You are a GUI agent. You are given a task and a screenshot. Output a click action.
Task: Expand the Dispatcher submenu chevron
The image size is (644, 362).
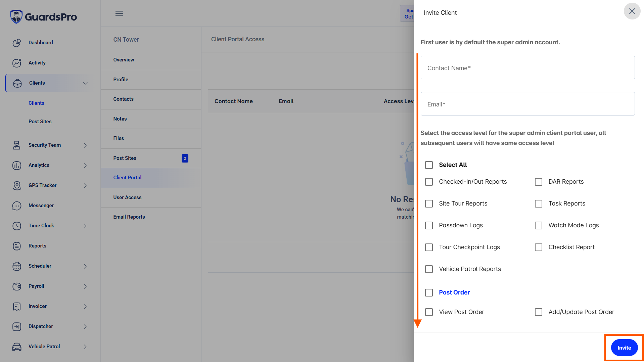[x=85, y=326]
